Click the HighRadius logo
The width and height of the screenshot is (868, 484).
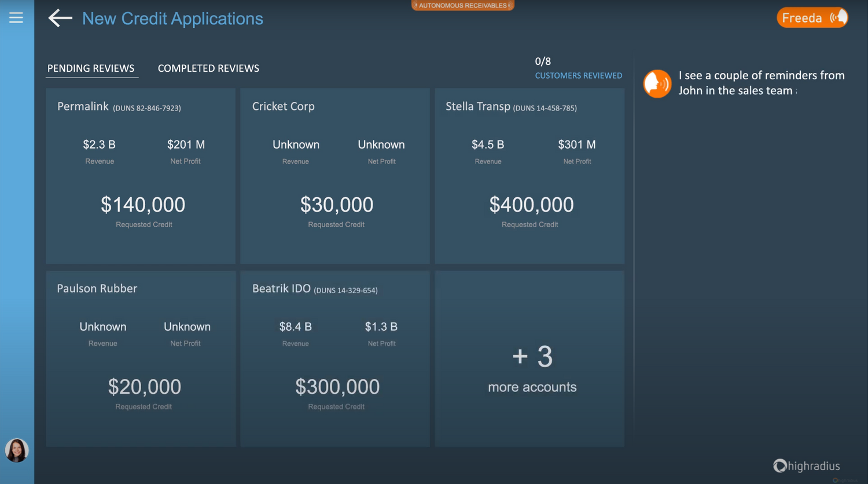(807, 465)
